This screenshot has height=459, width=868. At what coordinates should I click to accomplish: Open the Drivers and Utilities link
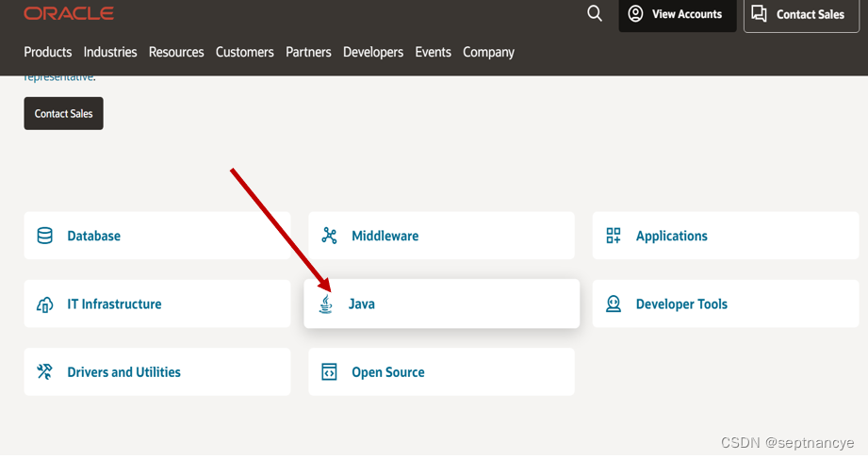point(157,372)
